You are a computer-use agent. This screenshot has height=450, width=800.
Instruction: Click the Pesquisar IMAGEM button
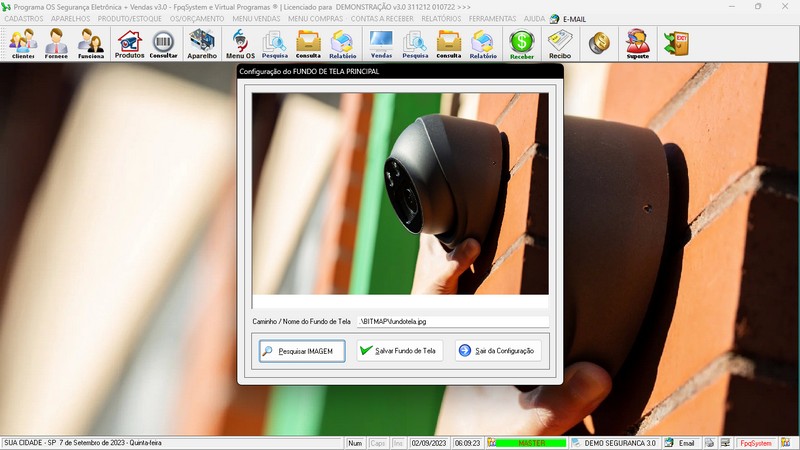point(302,351)
